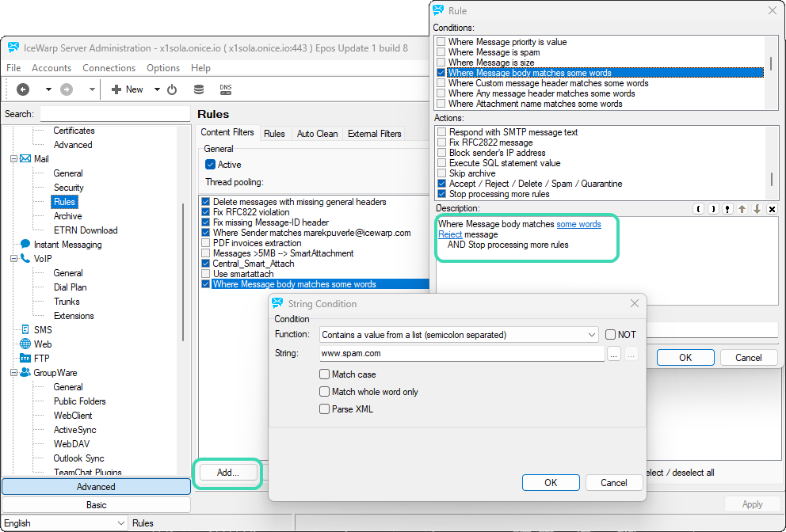Open the Connections menu

109,67
